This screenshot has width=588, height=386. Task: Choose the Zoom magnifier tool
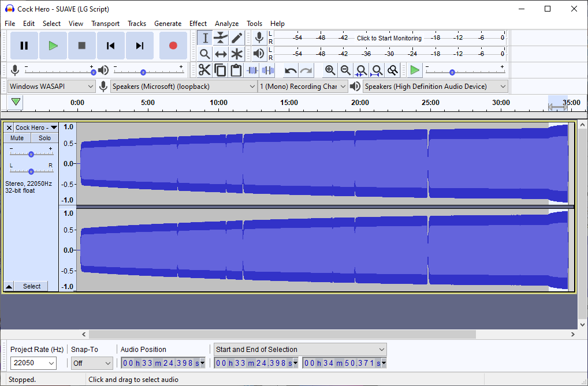pos(204,54)
